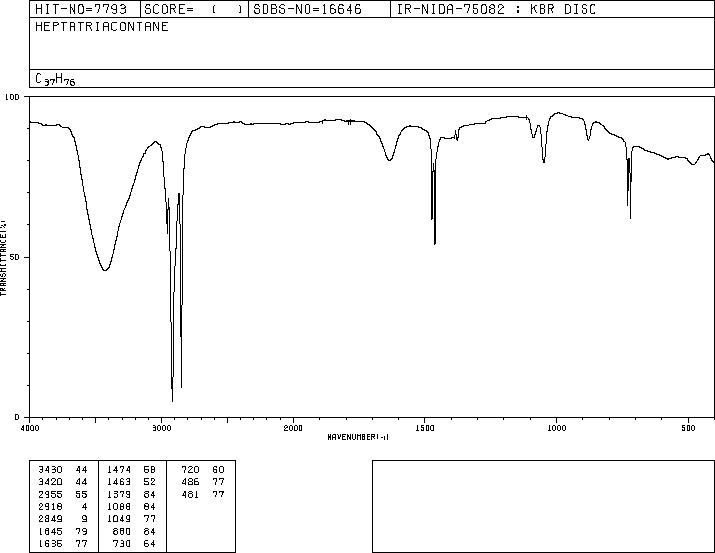Click the SCORE= field in header
Viewport: 715px width, 553px height.
(x=194, y=9)
